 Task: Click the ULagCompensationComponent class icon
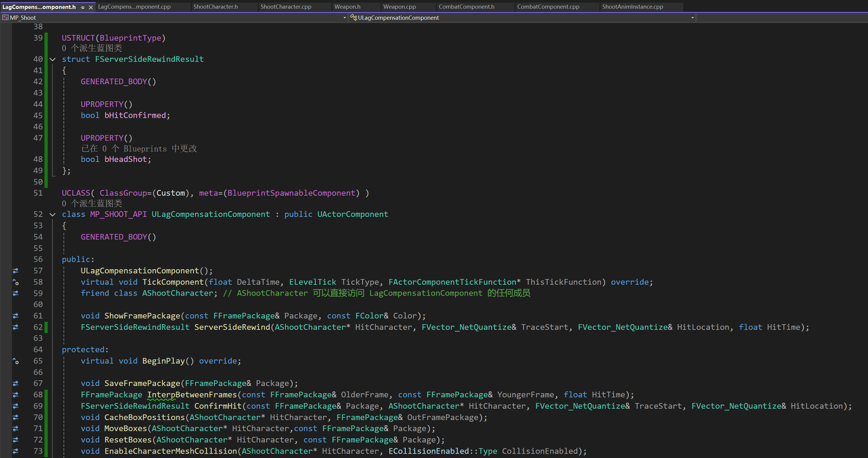pyautogui.click(x=354, y=17)
